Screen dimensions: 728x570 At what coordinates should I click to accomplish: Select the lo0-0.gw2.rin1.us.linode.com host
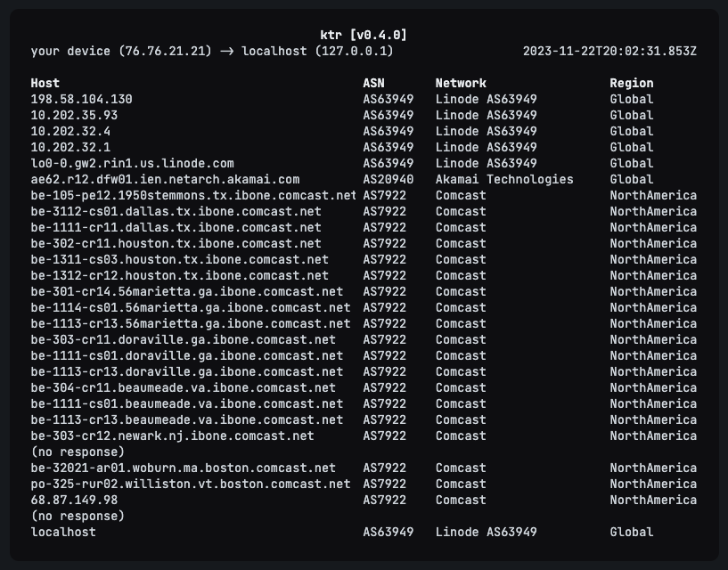pos(132,163)
